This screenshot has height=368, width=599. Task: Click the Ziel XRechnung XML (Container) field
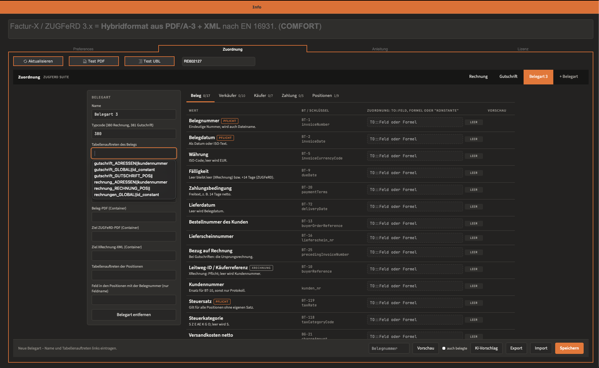[134, 256]
